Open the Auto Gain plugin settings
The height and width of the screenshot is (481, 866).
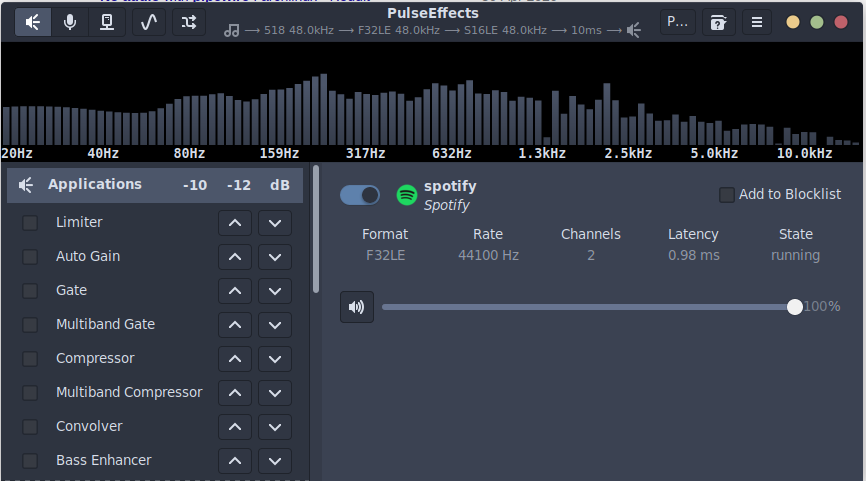point(88,257)
